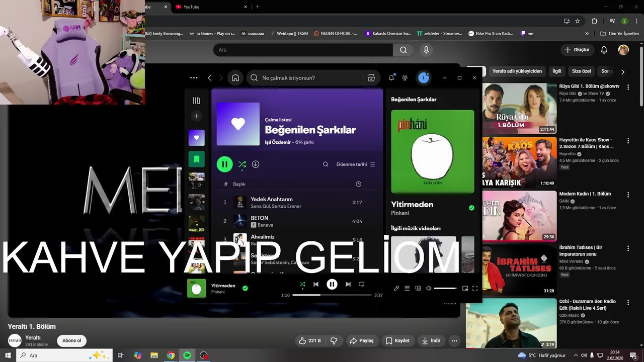
Task: Sort by 'Başlık' column header
Action: (239, 184)
